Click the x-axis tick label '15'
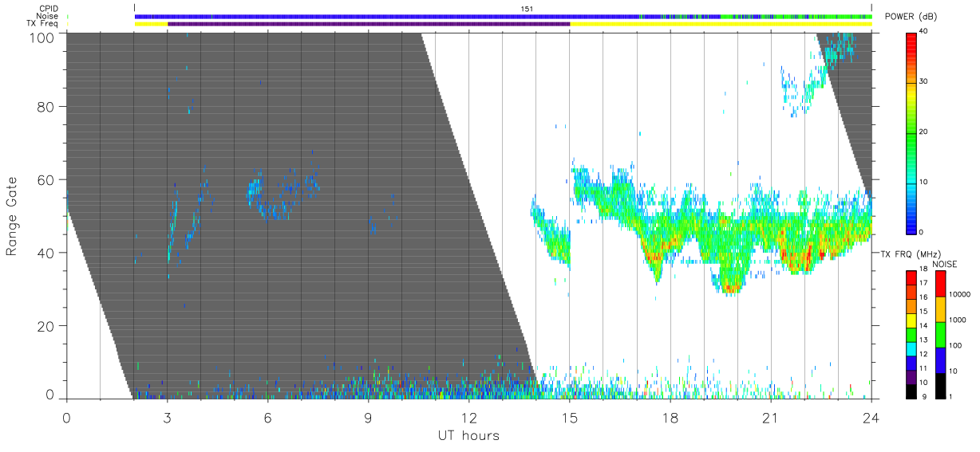The image size is (980, 452). 570,418
